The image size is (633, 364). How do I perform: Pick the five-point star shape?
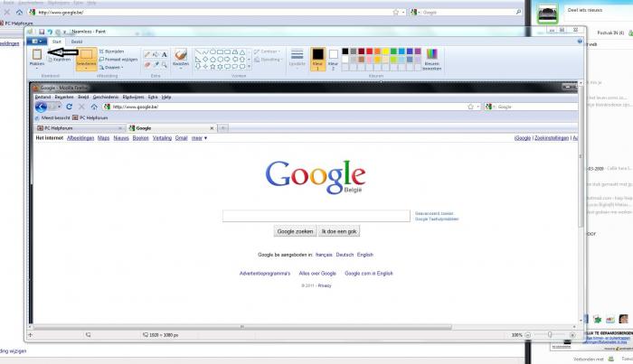coord(213,67)
